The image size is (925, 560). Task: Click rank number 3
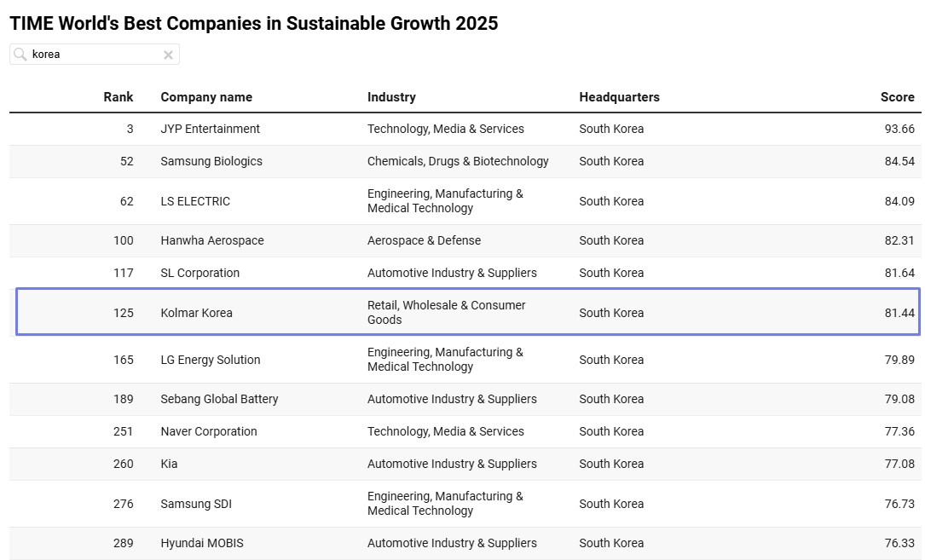[x=130, y=129]
